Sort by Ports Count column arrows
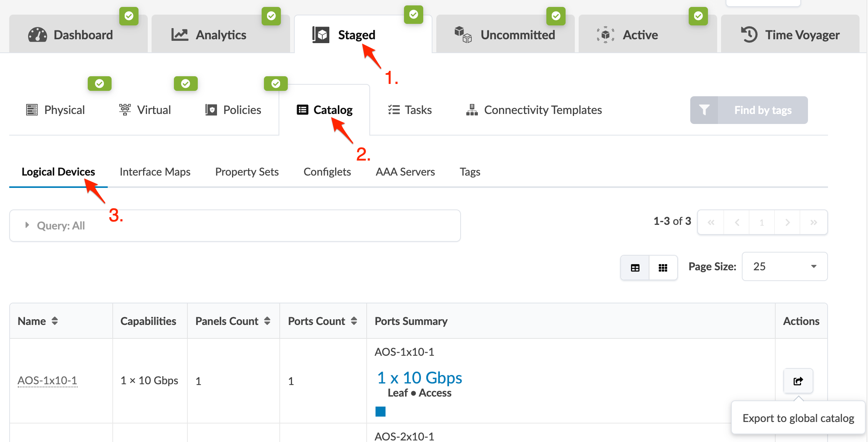This screenshot has height=442, width=868. click(354, 321)
